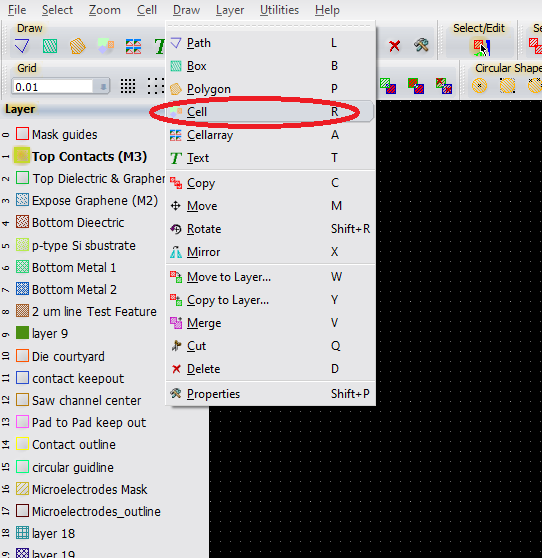This screenshot has height=558, width=542.
Task: Toggle the Bottom Metal 2 layer box
Action: click(x=22, y=289)
